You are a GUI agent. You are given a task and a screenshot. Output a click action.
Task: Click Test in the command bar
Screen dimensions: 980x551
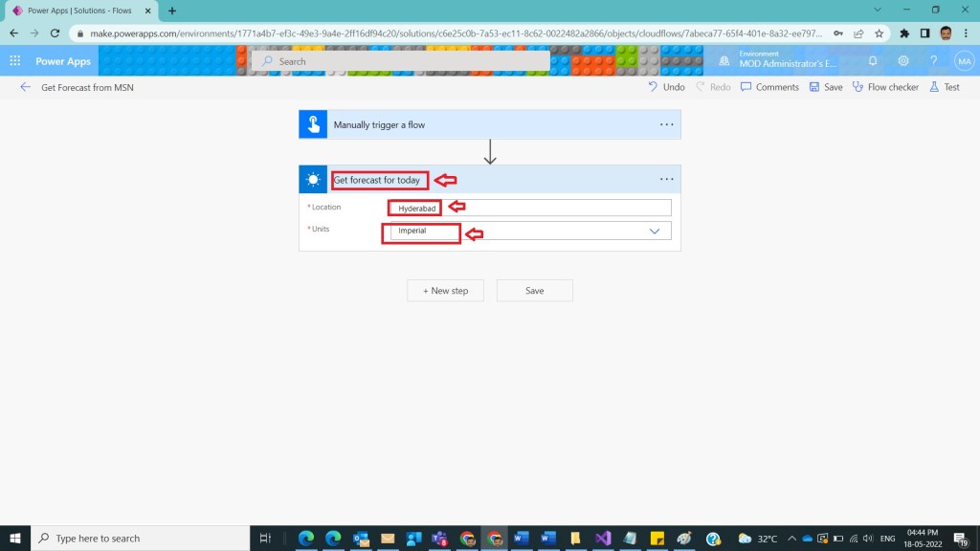point(944,87)
